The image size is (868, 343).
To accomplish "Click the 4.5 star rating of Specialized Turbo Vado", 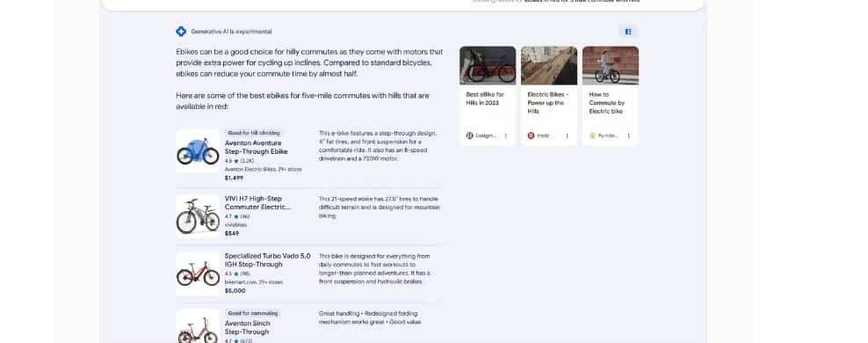I will [x=237, y=274].
